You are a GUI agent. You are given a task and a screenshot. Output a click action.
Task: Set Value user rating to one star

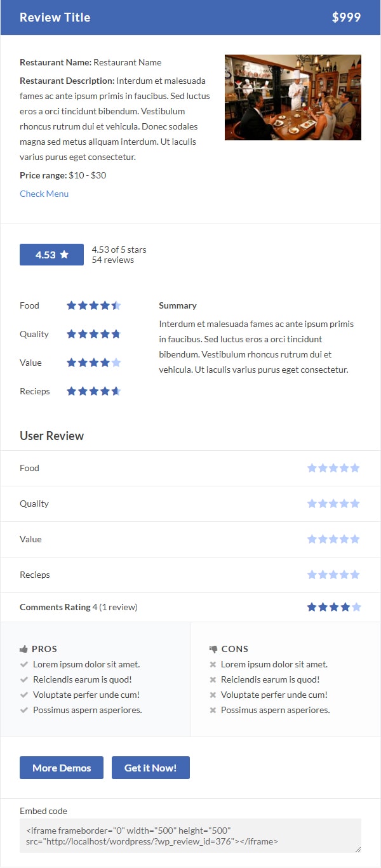pyautogui.click(x=312, y=539)
